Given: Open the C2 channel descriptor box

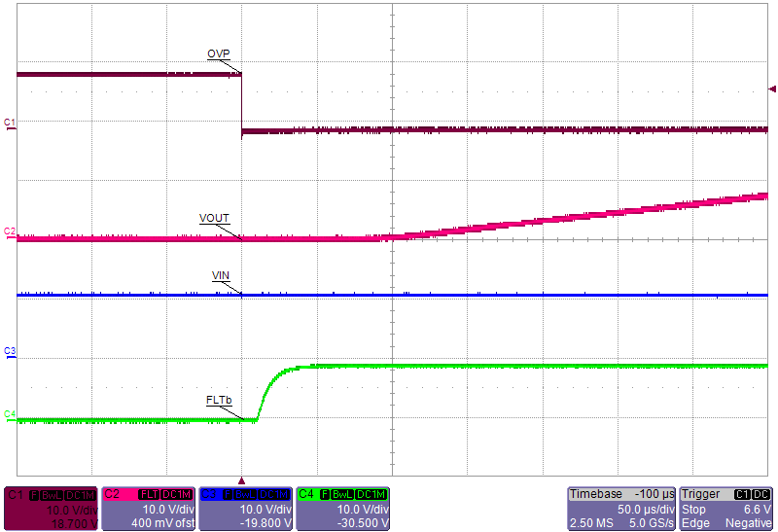Looking at the screenshot, I should click(x=148, y=509).
